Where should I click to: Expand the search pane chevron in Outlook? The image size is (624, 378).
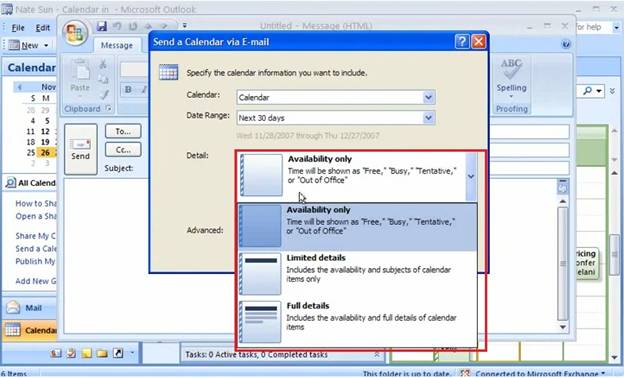pyautogui.click(x=612, y=91)
